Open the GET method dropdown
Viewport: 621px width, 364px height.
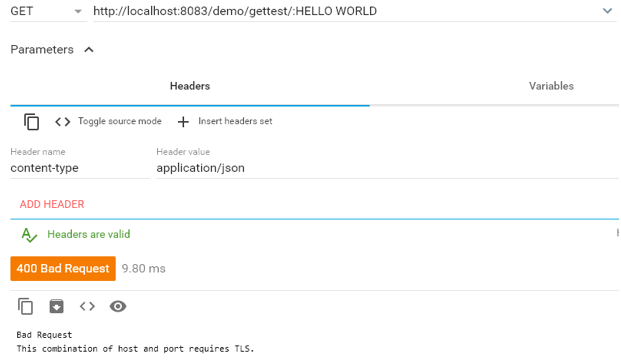pos(48,11)
